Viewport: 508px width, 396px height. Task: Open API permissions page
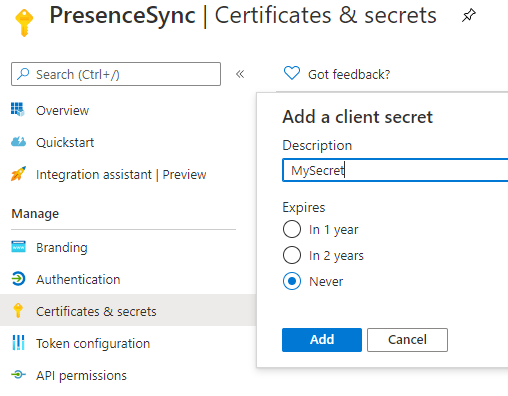(x=81, y=376)
